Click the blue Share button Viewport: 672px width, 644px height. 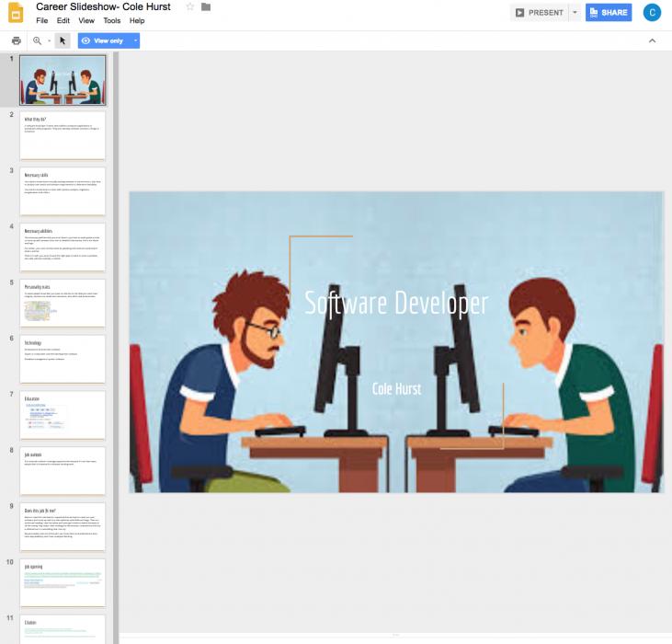point(609,13)
